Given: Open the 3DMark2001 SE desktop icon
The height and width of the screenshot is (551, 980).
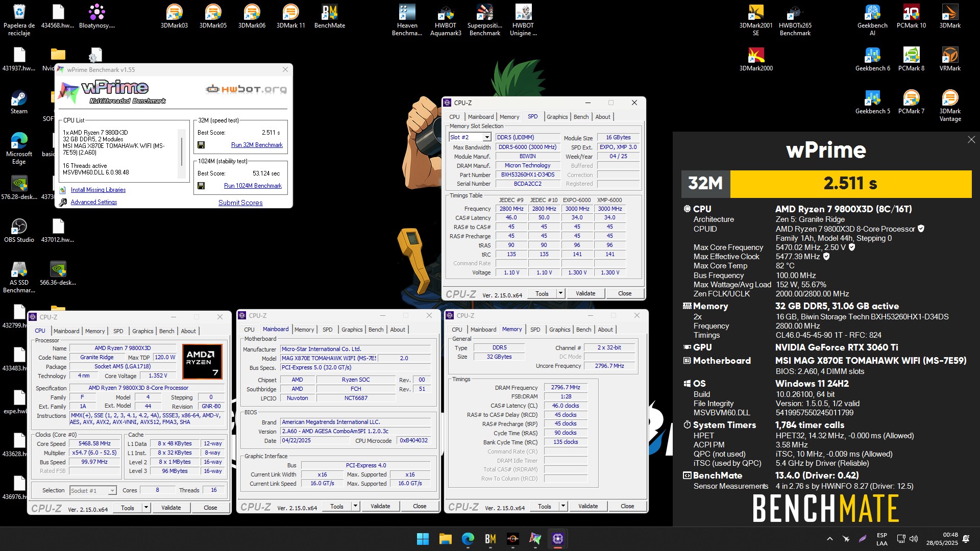Looking at the screenshot, I should [x=756, y=20].
